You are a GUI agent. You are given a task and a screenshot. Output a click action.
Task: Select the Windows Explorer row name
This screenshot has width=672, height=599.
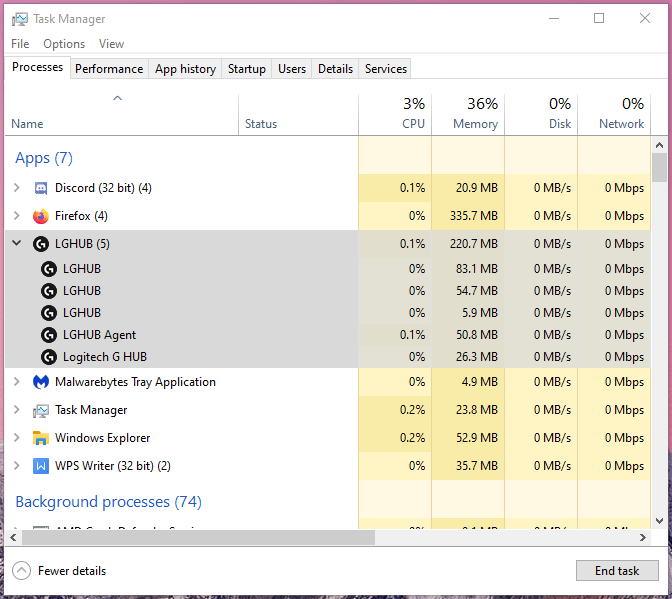(x=102, y=438)
